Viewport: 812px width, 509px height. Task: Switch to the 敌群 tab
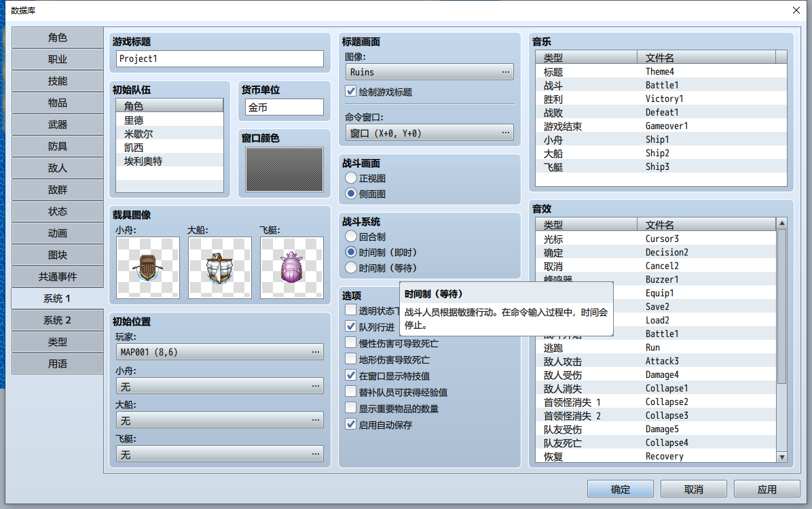(58, 190)
